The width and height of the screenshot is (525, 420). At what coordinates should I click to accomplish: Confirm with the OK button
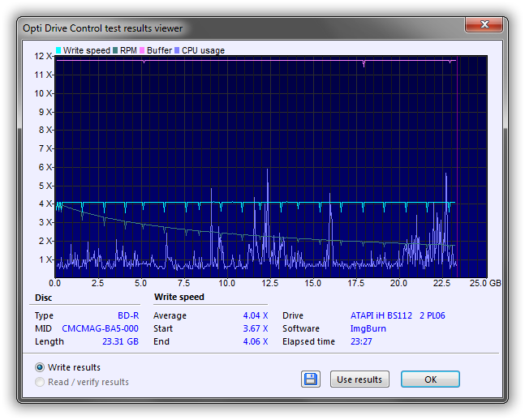430,379
